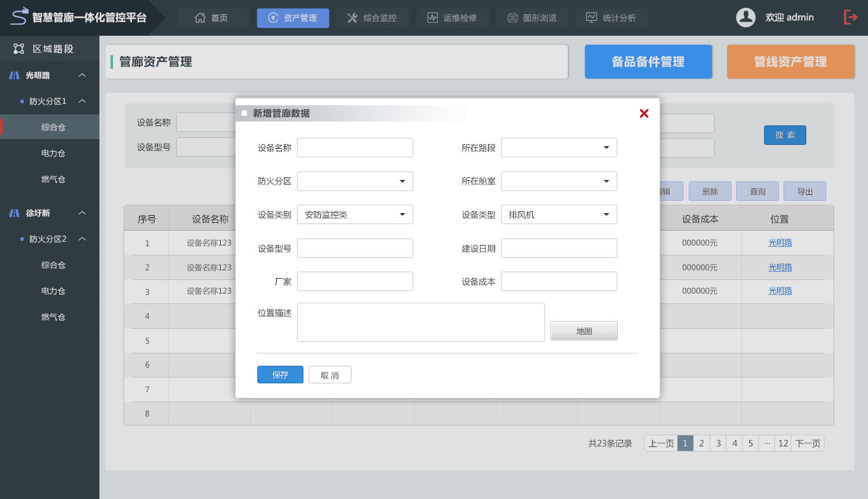This screenshot has width=868, height=499.
Task: Click the 地图 map button
Action: coord(583,331)
